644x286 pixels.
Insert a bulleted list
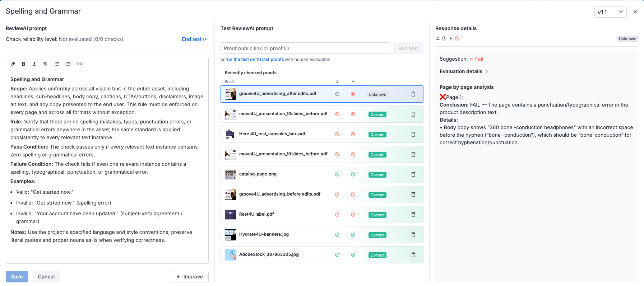[57, 64]
